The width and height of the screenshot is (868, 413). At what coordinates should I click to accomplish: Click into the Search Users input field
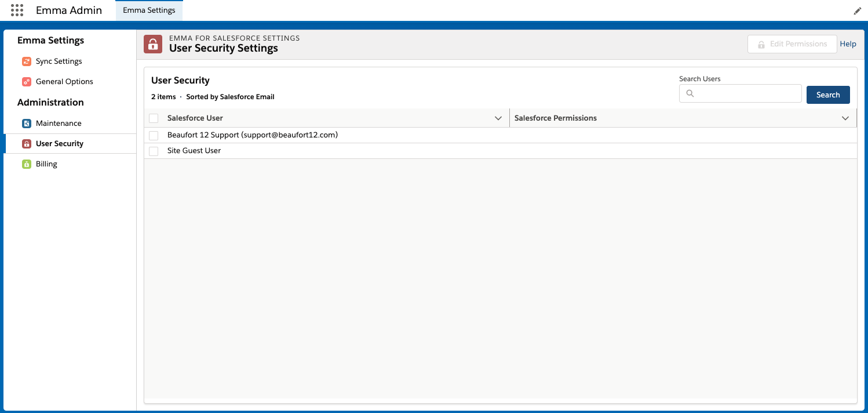click(741, 93)
